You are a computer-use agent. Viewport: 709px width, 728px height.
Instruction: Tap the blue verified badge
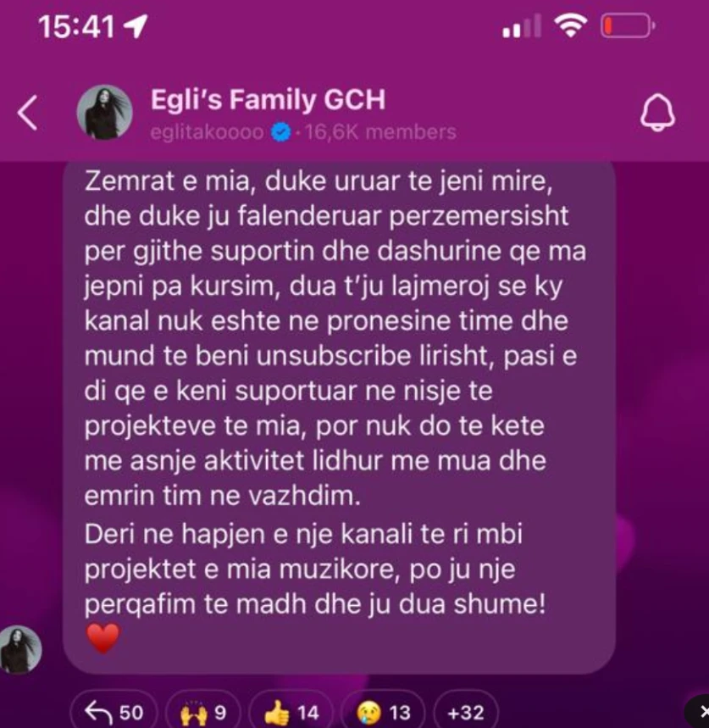coord(281,132)
